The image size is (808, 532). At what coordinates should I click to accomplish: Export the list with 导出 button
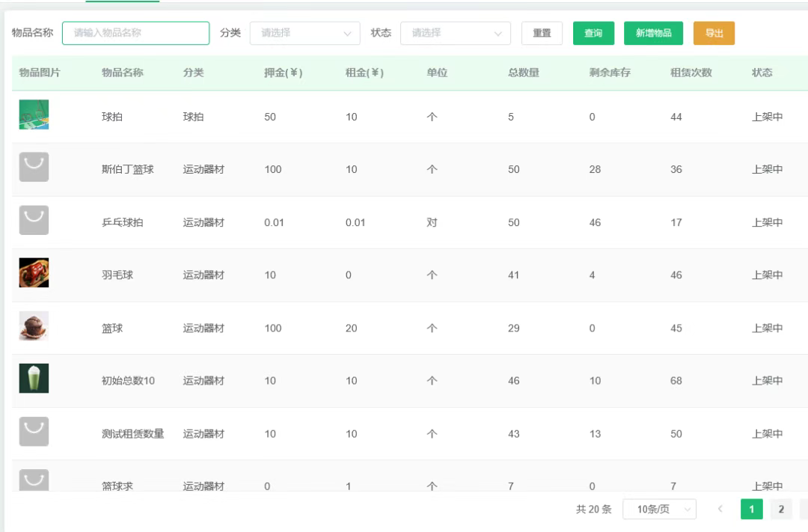pos(714,33)
